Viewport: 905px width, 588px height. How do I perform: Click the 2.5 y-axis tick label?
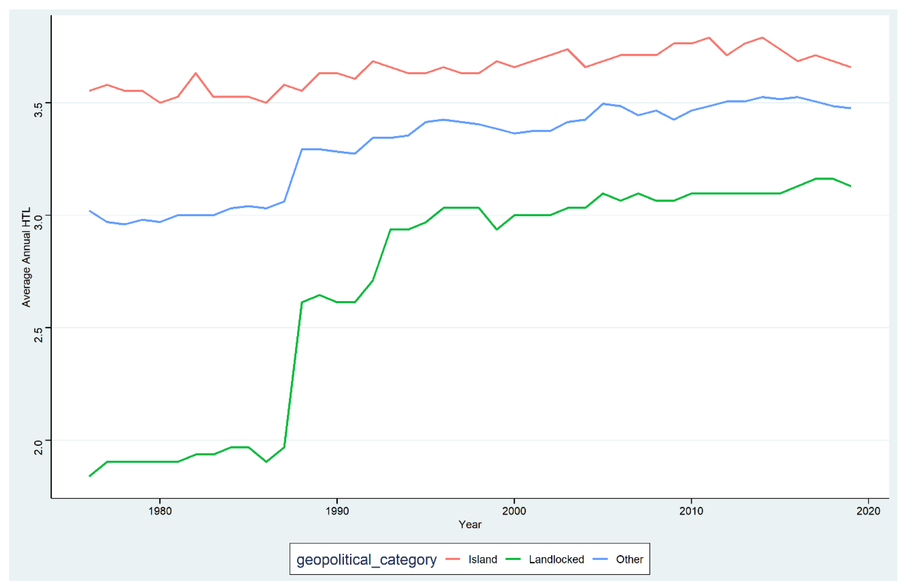coord(38,334)
